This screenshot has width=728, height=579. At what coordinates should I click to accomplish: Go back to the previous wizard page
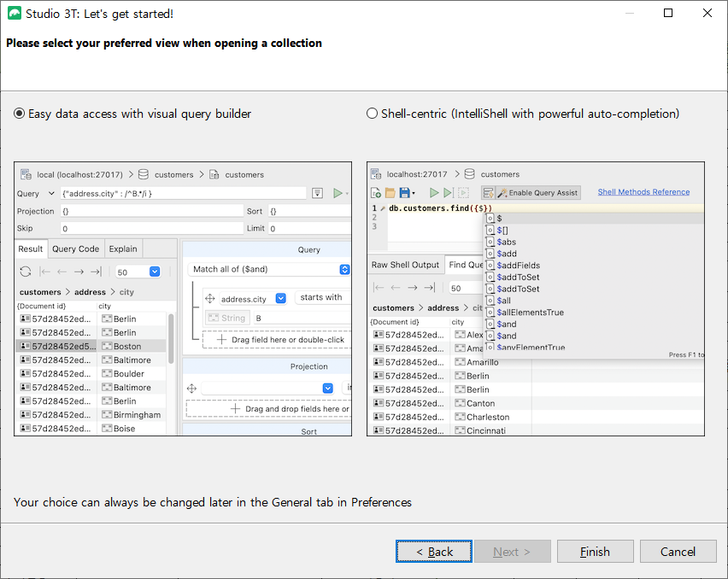(x=434, y=552)
